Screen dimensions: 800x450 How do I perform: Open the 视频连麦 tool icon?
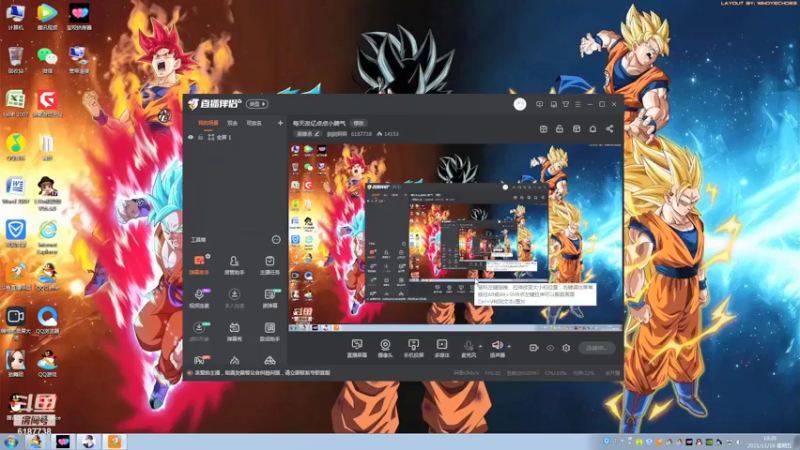(x=199, y=298)
